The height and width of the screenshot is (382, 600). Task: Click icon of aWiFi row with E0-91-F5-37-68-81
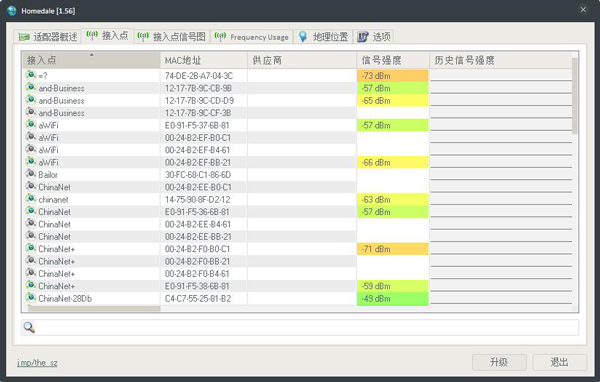pos(31,124)
